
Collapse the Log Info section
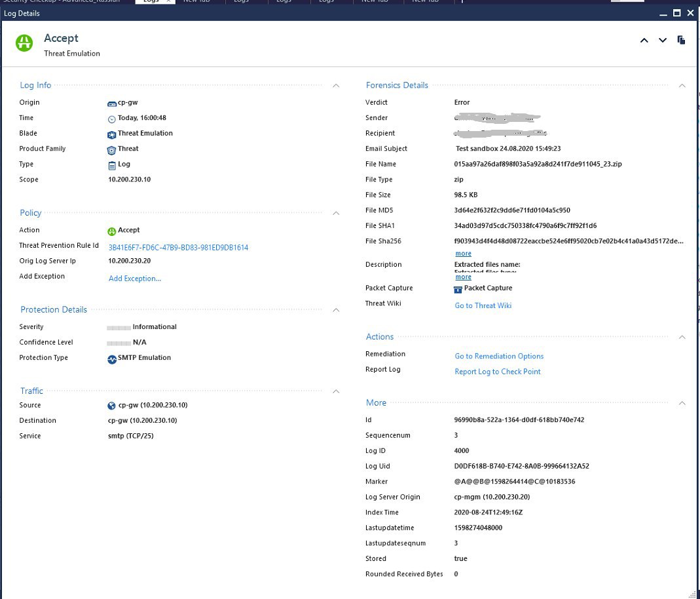(336, 85)
